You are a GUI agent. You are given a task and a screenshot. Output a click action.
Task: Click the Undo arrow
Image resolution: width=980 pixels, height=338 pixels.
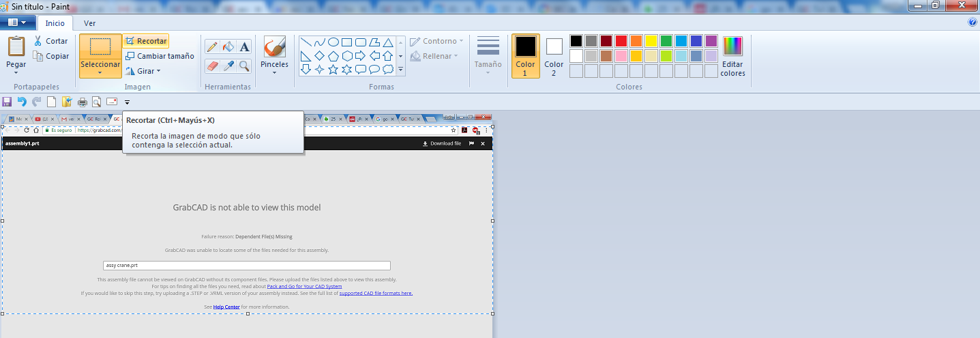click(x=22, y=102)
